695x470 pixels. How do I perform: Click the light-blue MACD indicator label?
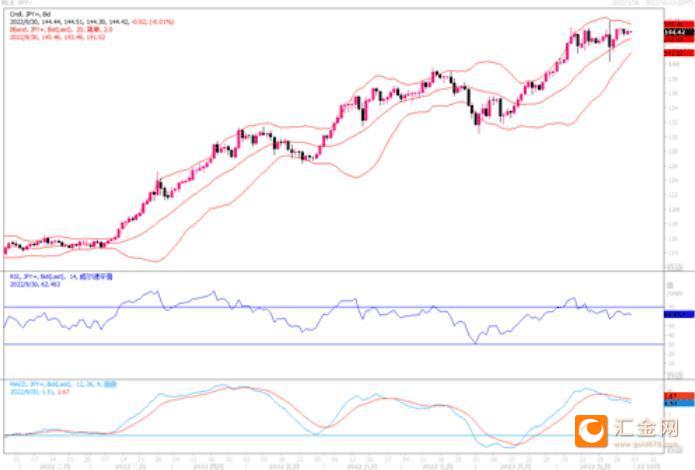click(63, 384)
